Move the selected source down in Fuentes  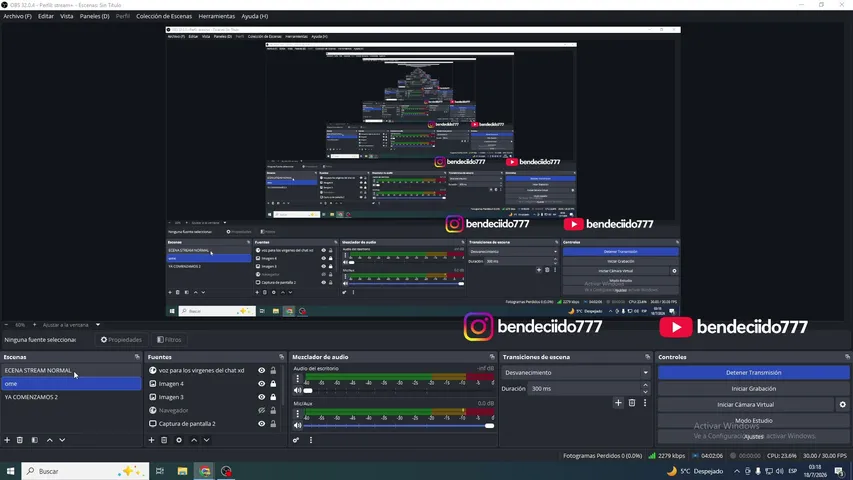tap(206, 440)
